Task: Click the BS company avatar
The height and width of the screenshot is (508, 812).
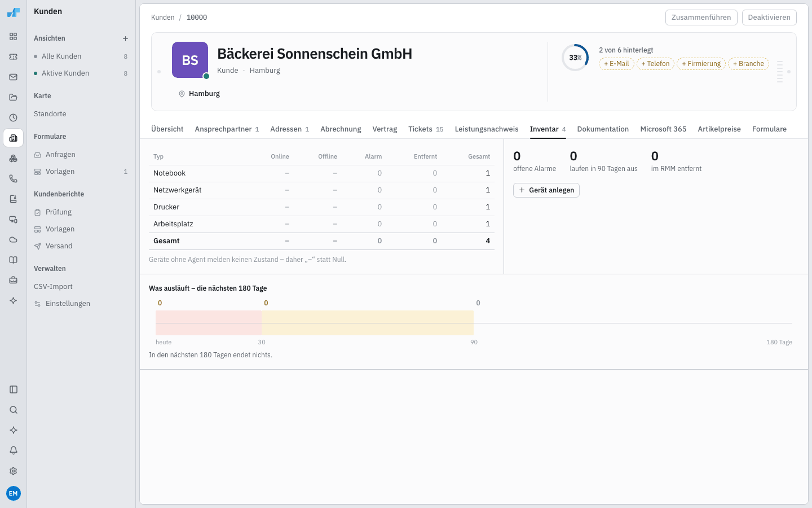Action: (x=190, y=60)
